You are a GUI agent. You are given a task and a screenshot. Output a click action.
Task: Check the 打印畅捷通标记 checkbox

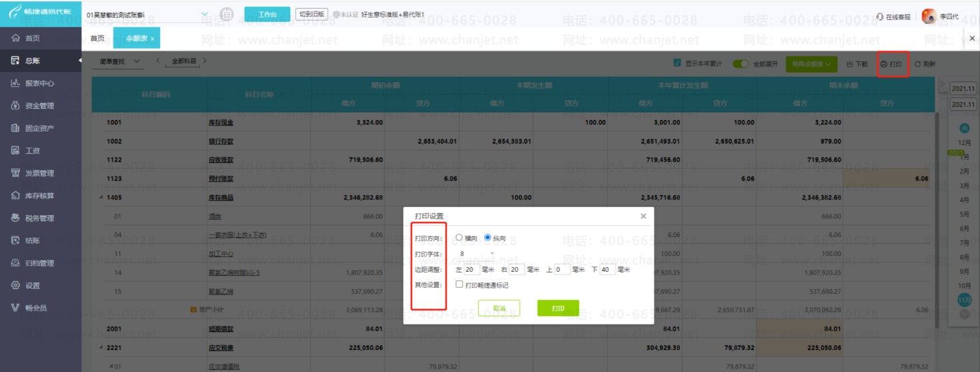coord(459,285)
